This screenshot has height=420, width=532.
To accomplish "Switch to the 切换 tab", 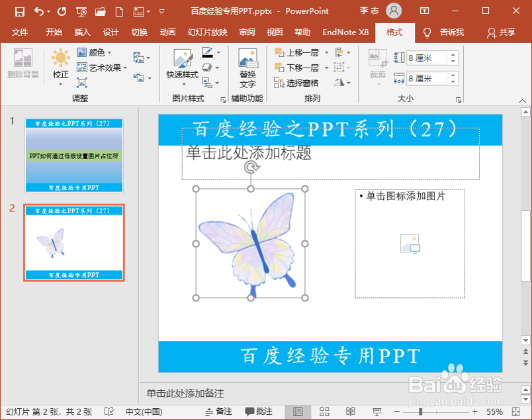I will click(x=140, y=32).
